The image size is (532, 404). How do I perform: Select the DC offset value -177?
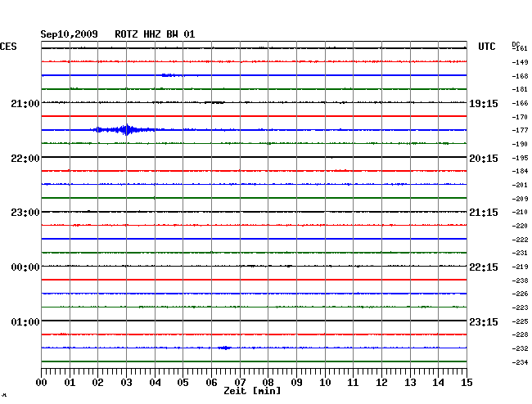pyautogui.click(x=520, y=130)
